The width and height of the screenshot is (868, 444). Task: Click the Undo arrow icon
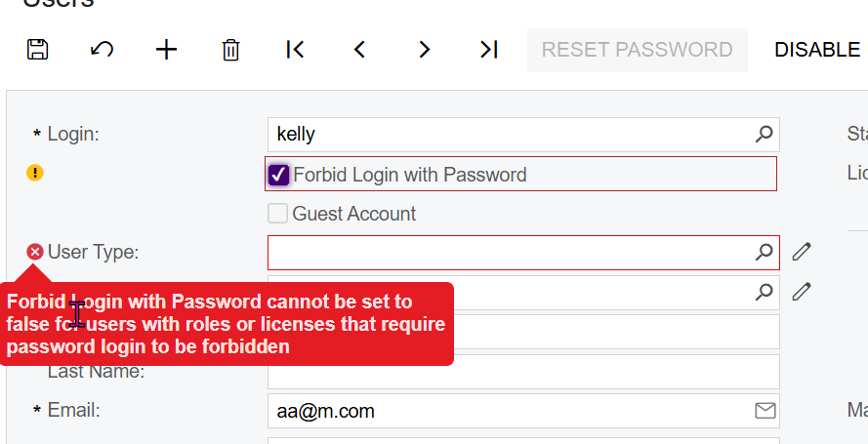[102, 50]
